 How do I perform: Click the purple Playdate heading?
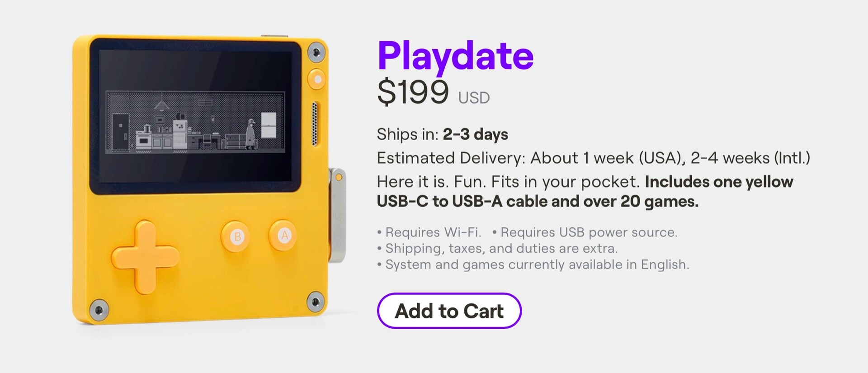(x=455, y=56)
